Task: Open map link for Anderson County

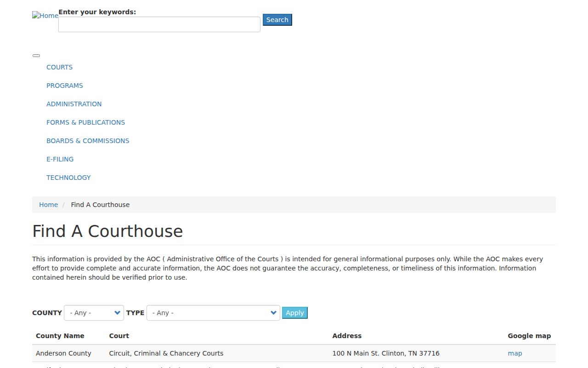Action: (x=515, y=353)
